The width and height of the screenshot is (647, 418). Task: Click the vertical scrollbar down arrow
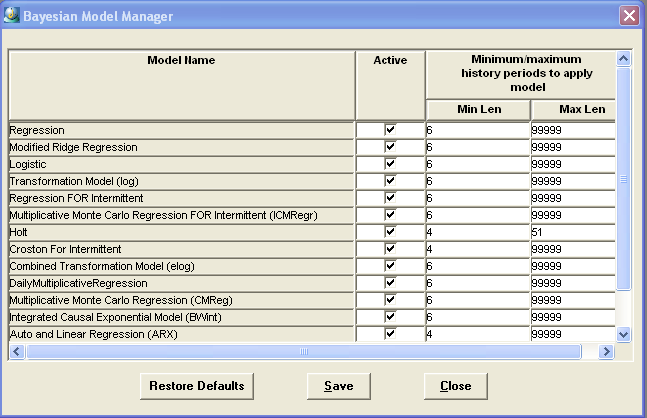[x=623, y=334]
